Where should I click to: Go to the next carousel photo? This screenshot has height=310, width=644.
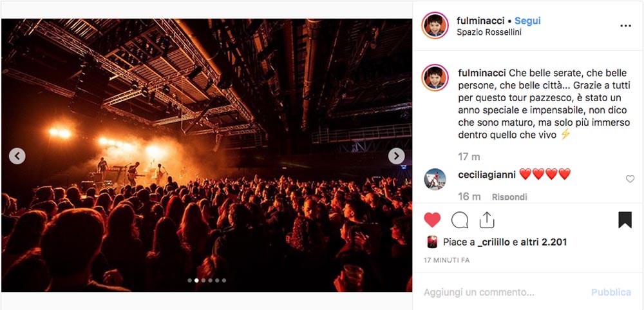(x=396, y=156)
